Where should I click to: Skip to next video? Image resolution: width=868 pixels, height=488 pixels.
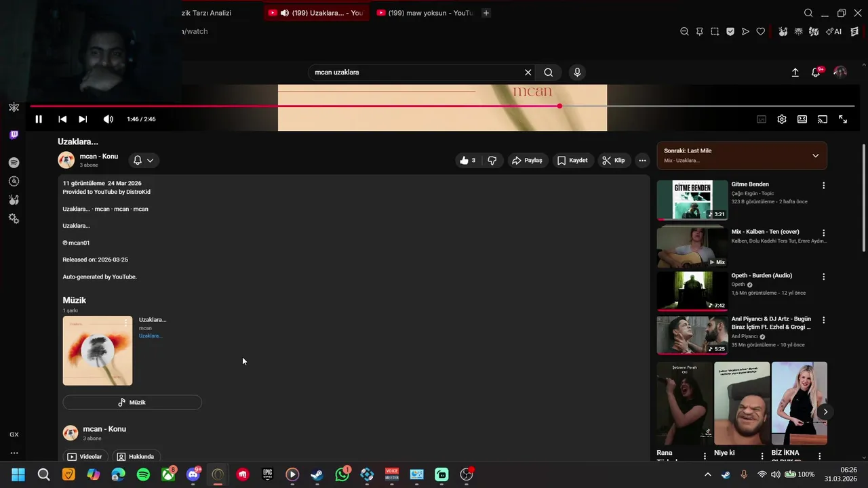coord(83,119)
